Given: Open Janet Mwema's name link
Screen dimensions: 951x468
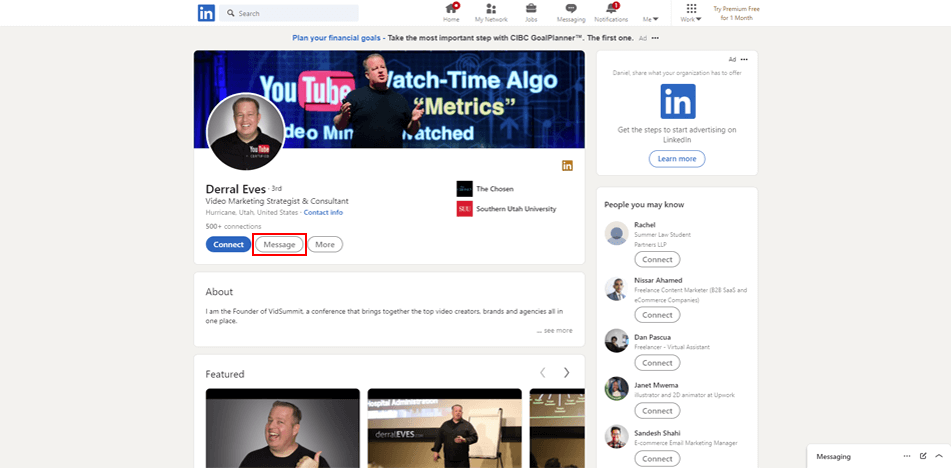Looking at the screenshot, I should [656, 385].
